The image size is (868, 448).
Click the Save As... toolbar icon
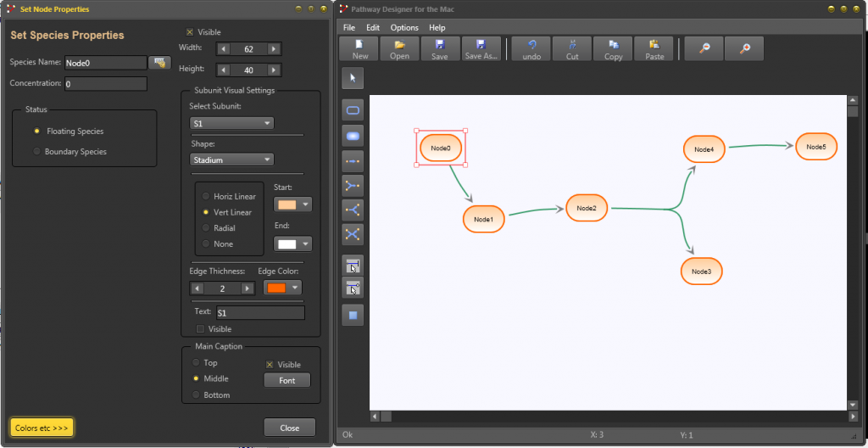click(x=481, y=49)
